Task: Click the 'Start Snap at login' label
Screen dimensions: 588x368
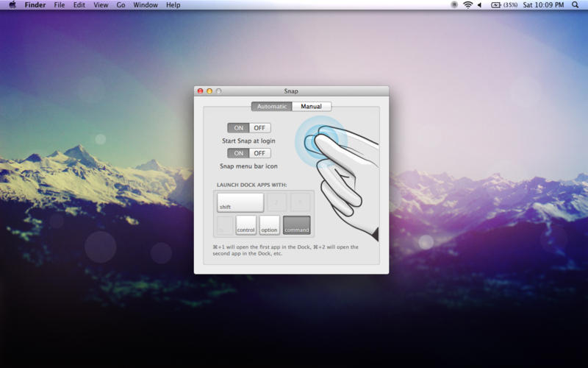Action: coord(248,141)
